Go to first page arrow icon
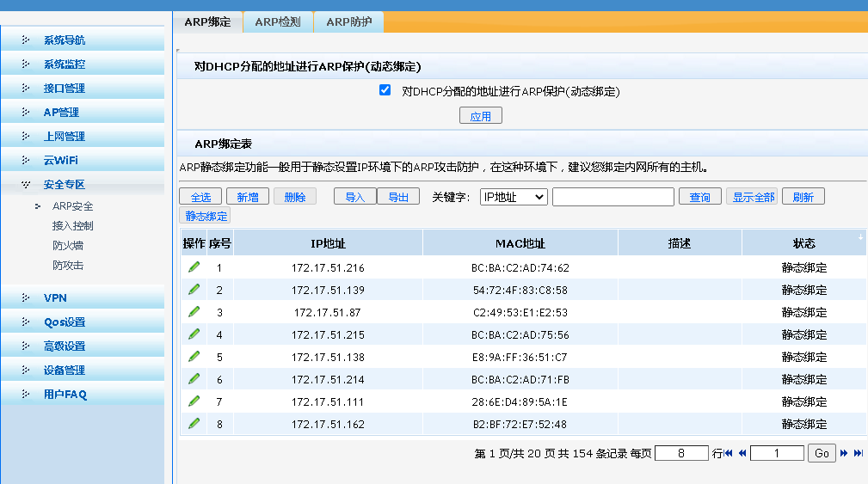868x484 pixels. pos(729,453)
